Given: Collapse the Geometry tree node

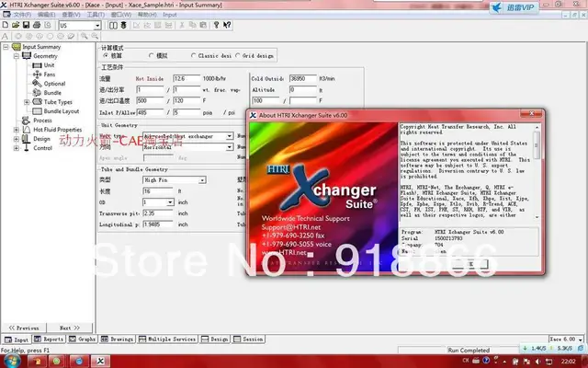Looking at the screenshot, I should pos(17,56).
